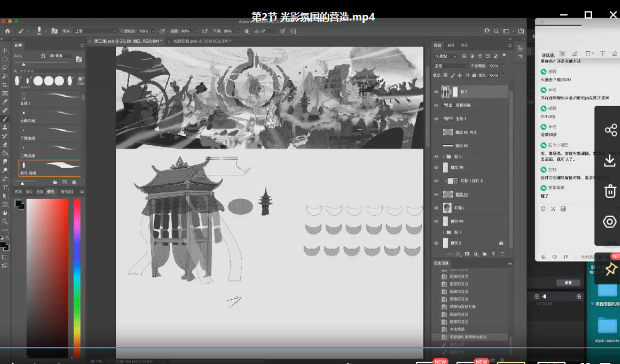Click the share button in the video player sidebar

(x=610, y=130)
